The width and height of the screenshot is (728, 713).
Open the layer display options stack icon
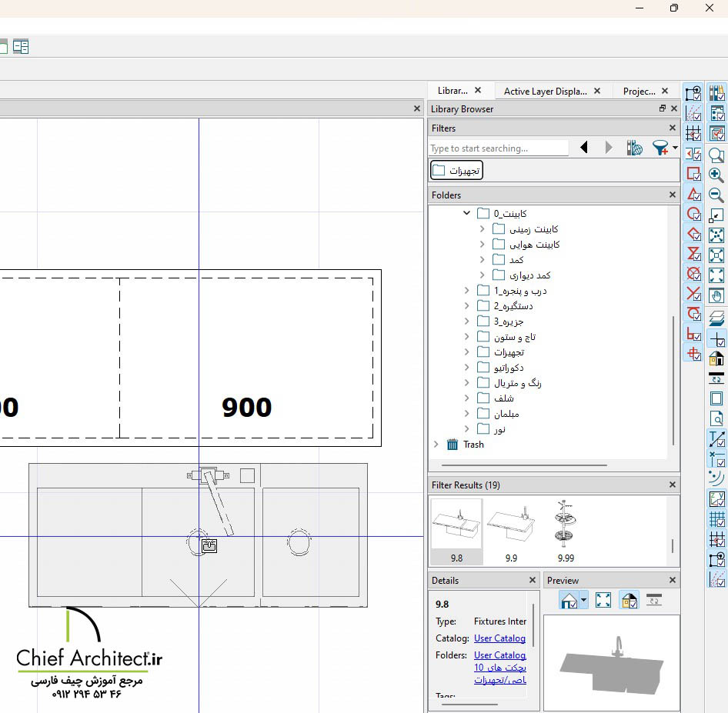coord(716,316)
